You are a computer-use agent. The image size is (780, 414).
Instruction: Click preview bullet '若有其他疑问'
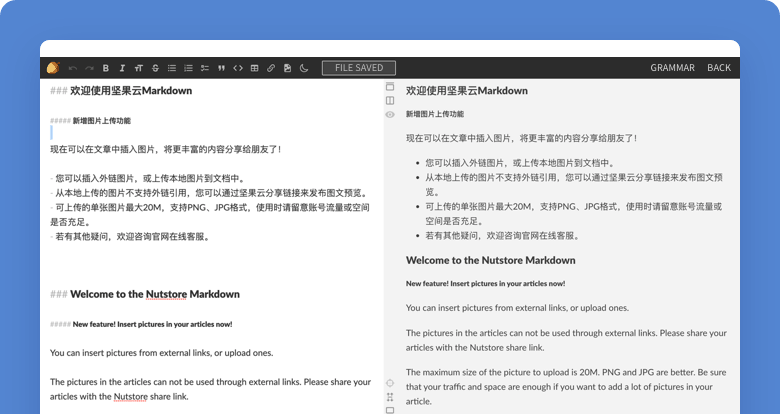click(x=502, y=236)
